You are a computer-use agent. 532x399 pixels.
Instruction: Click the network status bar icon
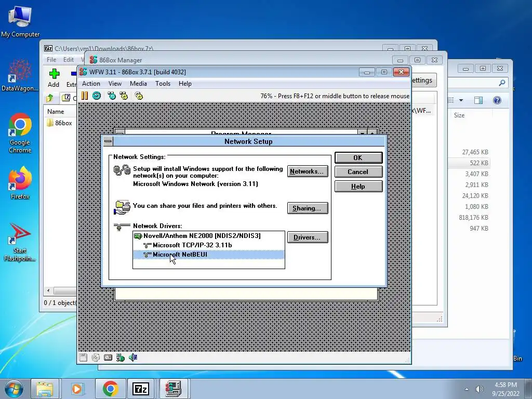point(121,357)
